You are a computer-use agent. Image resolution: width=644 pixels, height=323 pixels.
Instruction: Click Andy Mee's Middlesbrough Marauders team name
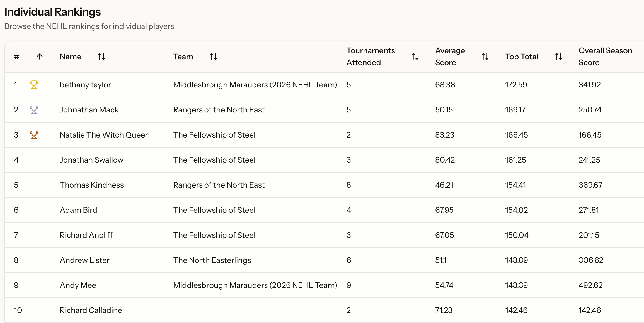pyautogui.click(x=255, y=285)
